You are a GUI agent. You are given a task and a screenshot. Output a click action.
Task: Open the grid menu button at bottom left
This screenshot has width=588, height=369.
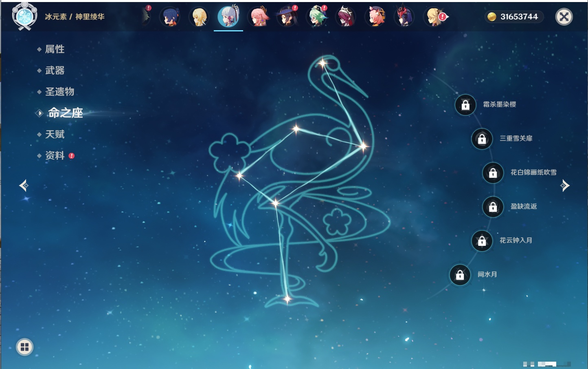coord(24,347)
